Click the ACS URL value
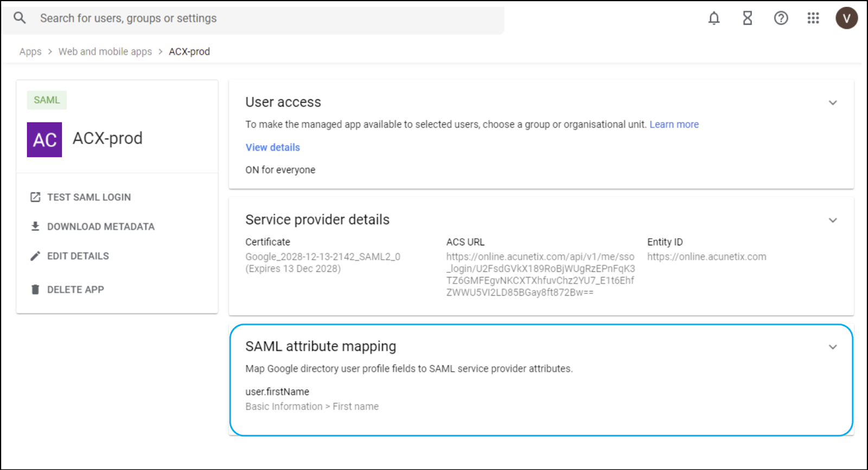The height and width of the screenshot is (470, 868). tap(540, 275)
